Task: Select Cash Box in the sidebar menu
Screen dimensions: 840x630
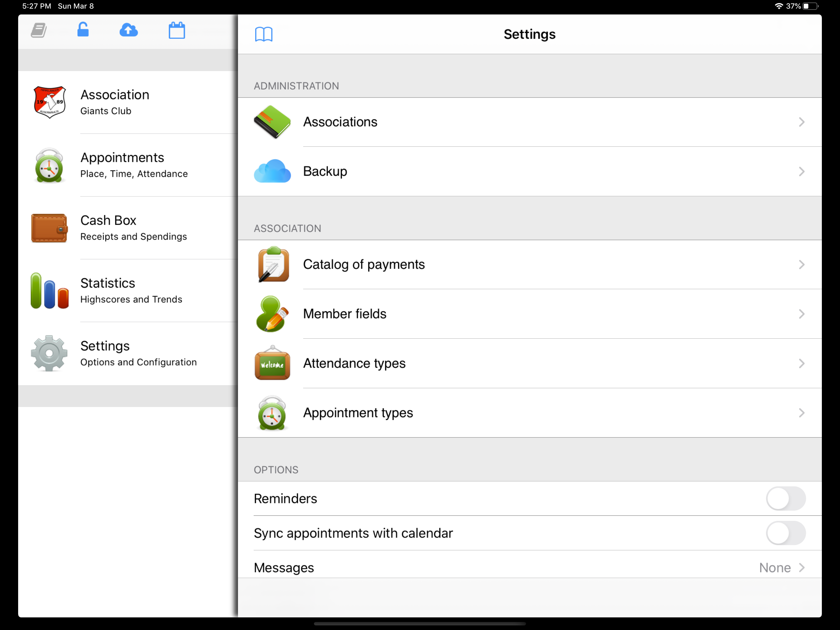Action: point(128,228)
